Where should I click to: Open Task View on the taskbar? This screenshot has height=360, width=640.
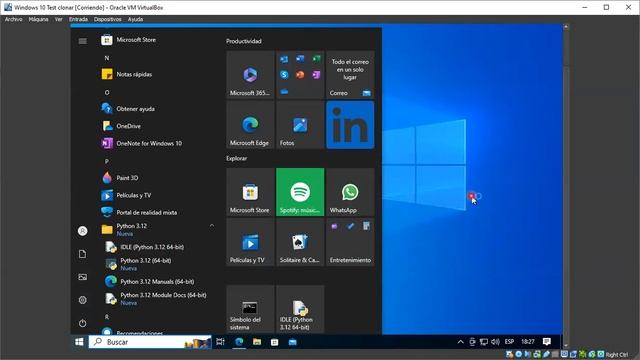[220, 342]
